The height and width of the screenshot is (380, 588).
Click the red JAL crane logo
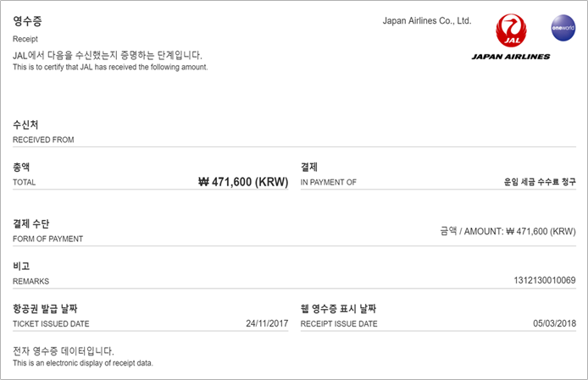click(511, 30)
